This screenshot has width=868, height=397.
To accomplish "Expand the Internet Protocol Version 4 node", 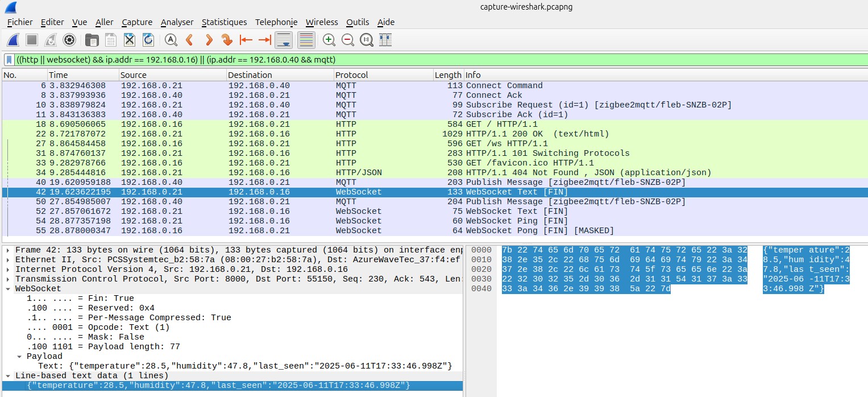I will click(x=7, y=270).
